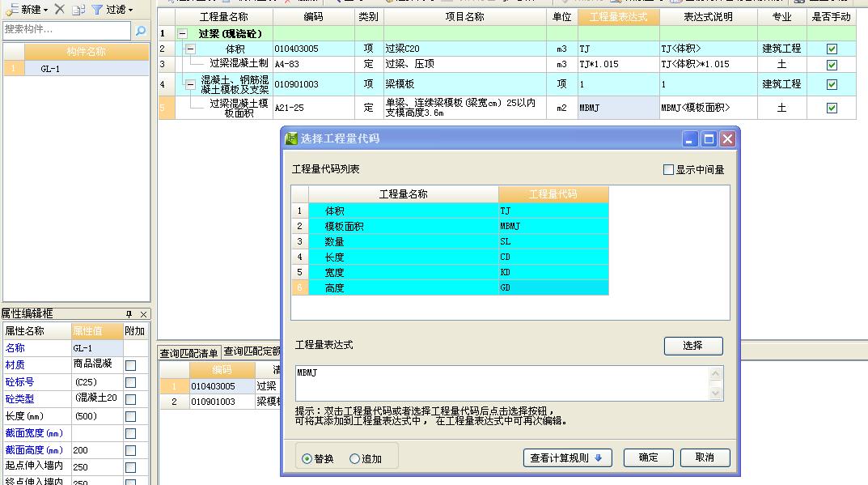Click the expression box scroll-down arrow

[715, 393]
